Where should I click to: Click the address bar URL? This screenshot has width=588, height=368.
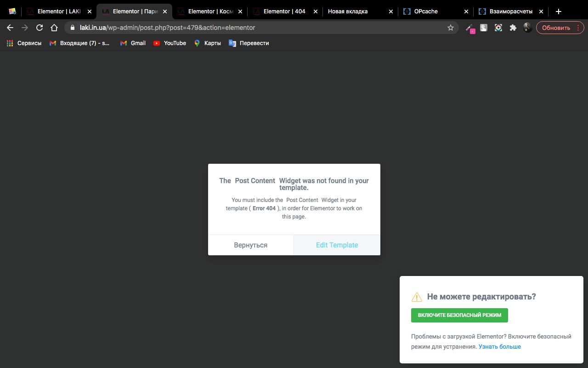pyautogui.click(x=167, y=28)
